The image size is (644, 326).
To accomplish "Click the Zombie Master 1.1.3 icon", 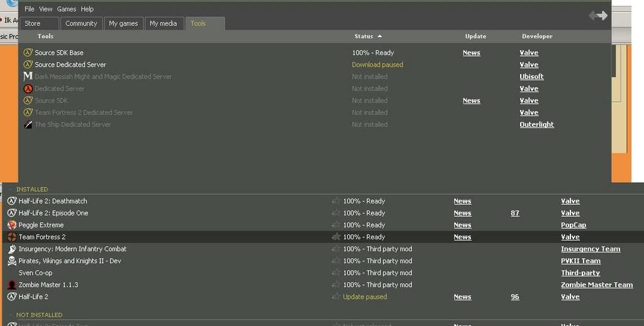I will [x=12, y=285].
